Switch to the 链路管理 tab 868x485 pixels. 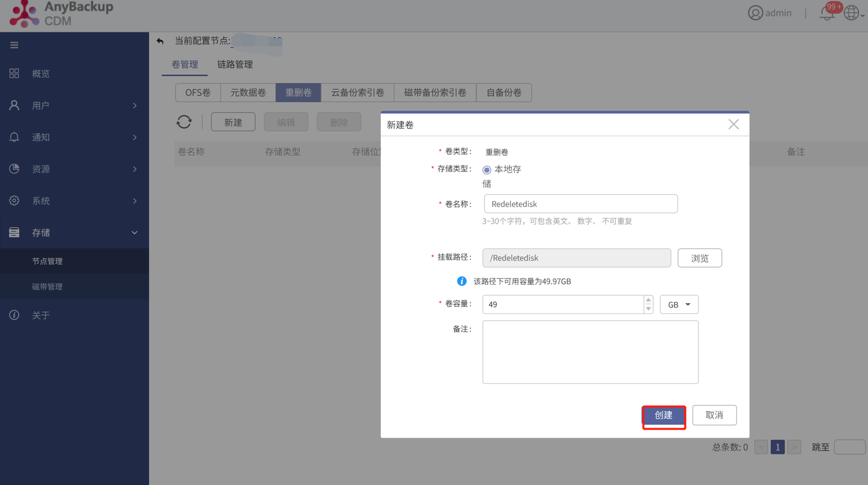pyautogui.click(x=234, y=64)
